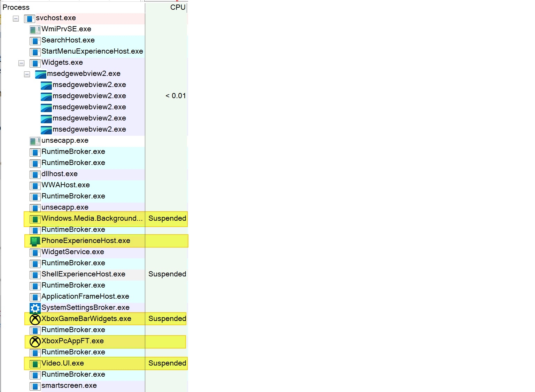
Task: Click the XboxGameBarWidgets.exe Xbox icon
Action: pyautogui.click(x=35, y=319)
